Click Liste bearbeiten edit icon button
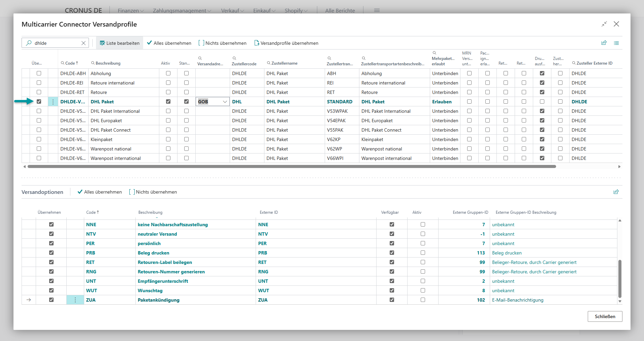The image size is (644, 341). click(x=120, y=43)
